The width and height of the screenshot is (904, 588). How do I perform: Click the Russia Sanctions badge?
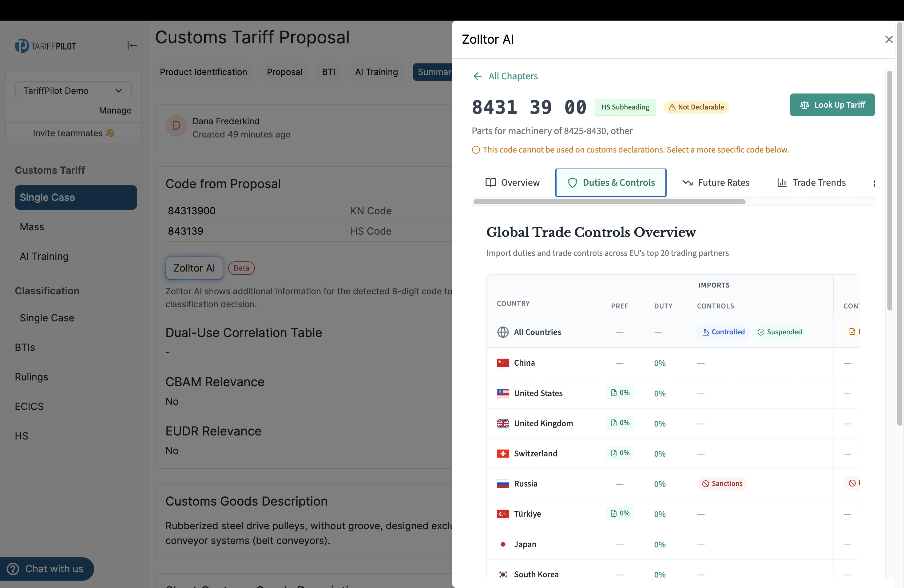point(722,483)
